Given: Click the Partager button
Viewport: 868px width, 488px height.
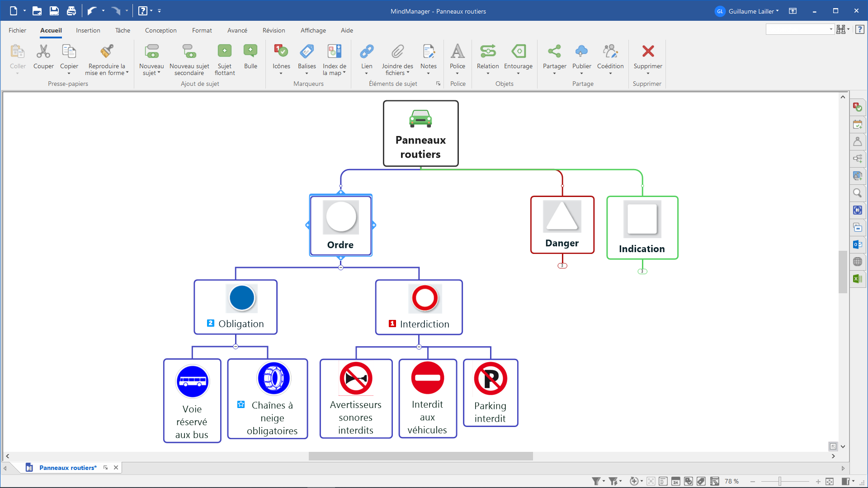Looking at the screenshot, I should [x=554, y=52].
